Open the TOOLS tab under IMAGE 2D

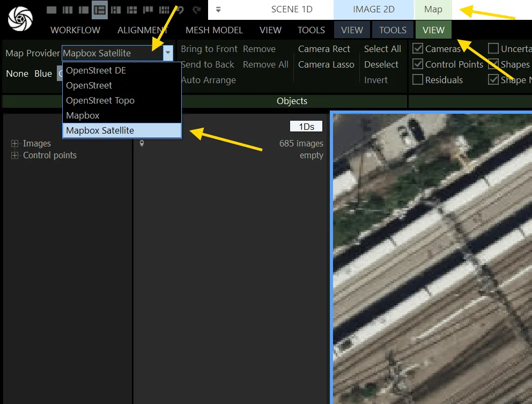coord(393,30)
